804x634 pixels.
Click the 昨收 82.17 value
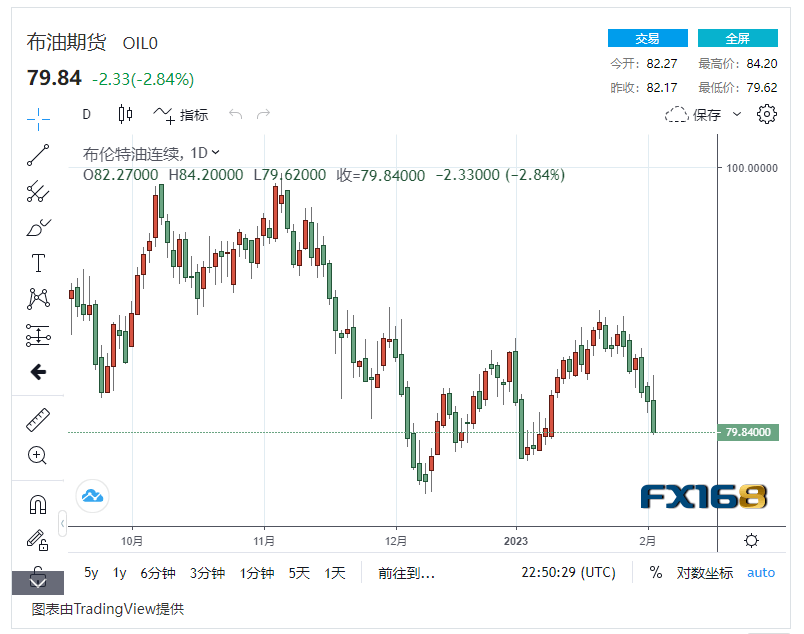point(662,88)
